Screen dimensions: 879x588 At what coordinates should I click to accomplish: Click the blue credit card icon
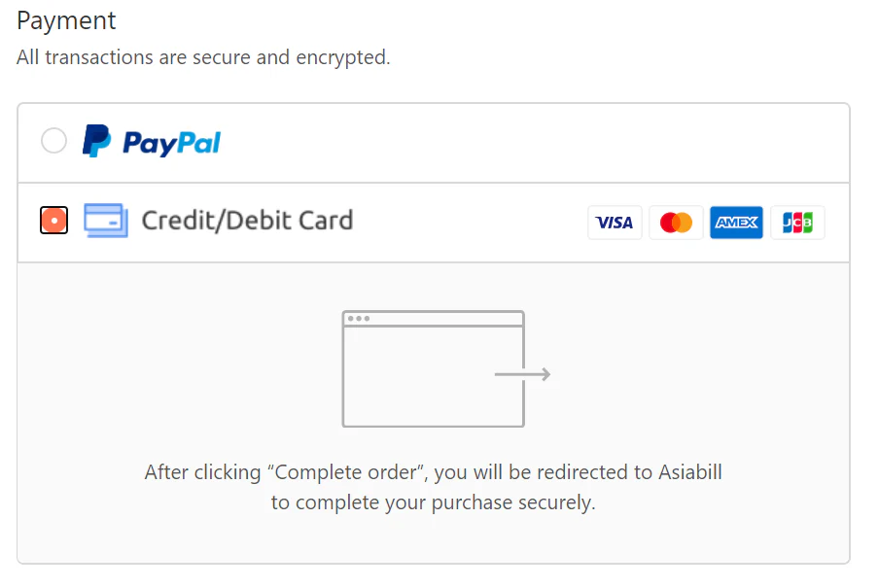[106, 221]
